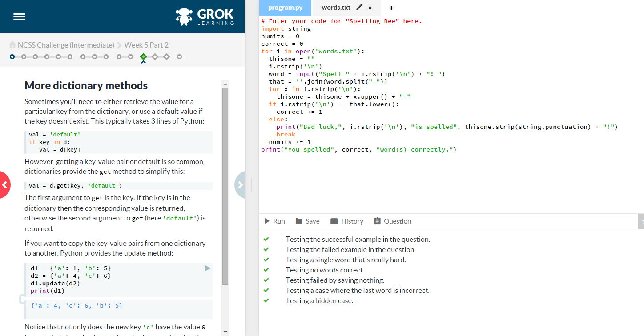Click 'Testing no words correct.' result
Viewport: 644px width, 336px height.
325,270
